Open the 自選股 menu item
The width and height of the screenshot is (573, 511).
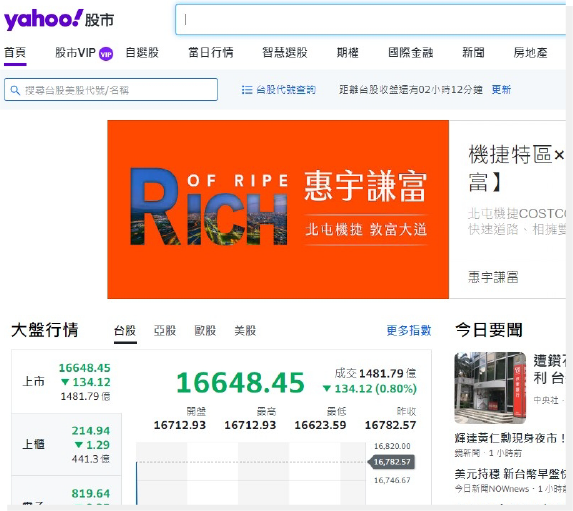pos(142,53)
